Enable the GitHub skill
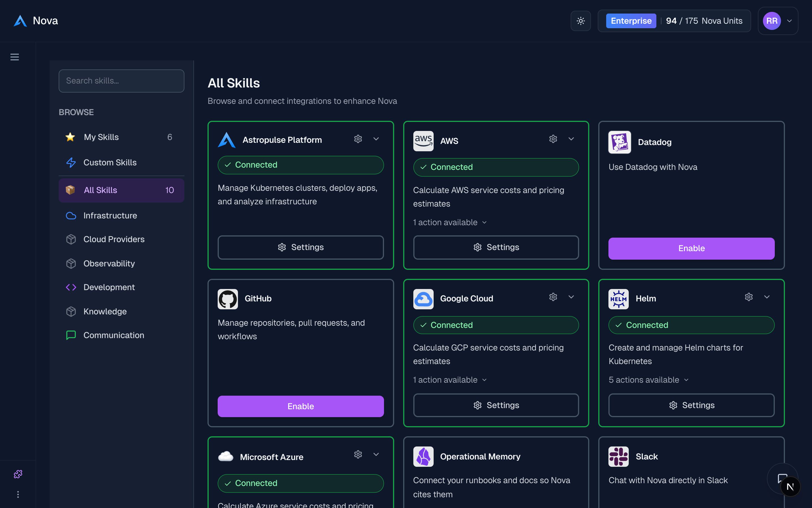Screen dimensions: 812x508 301,406
